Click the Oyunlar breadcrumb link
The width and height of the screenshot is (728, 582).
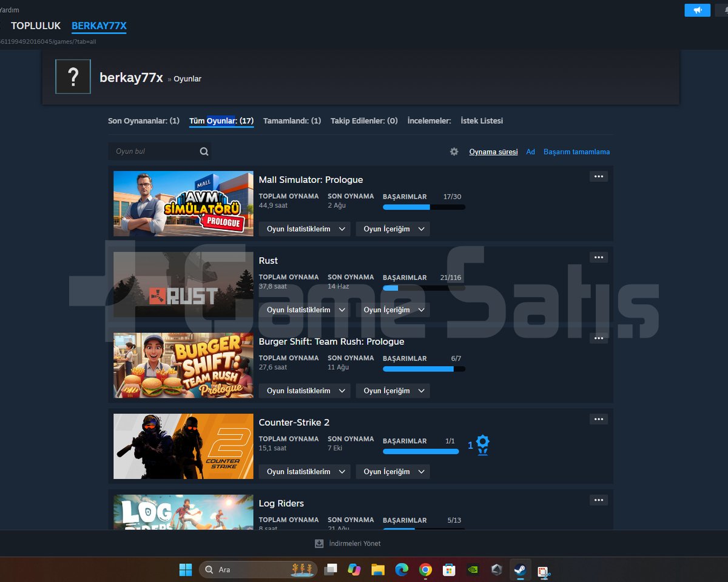(187, 79)
